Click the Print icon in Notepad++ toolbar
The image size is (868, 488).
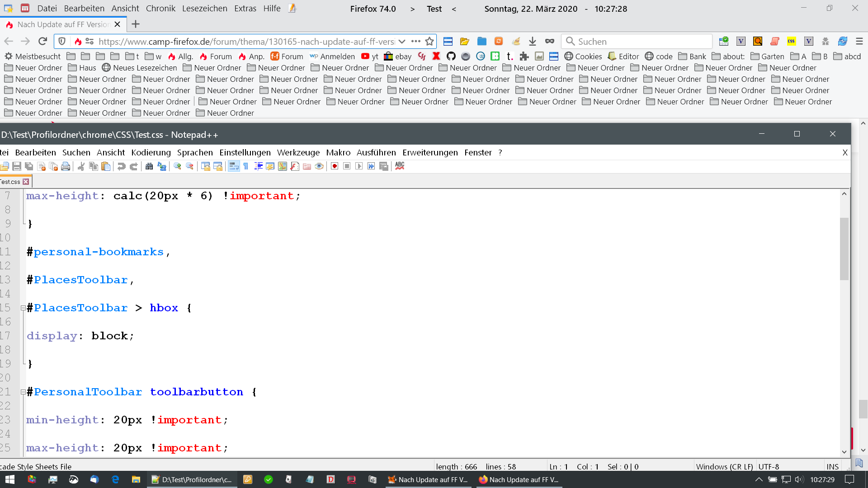(x=66, y=166)
